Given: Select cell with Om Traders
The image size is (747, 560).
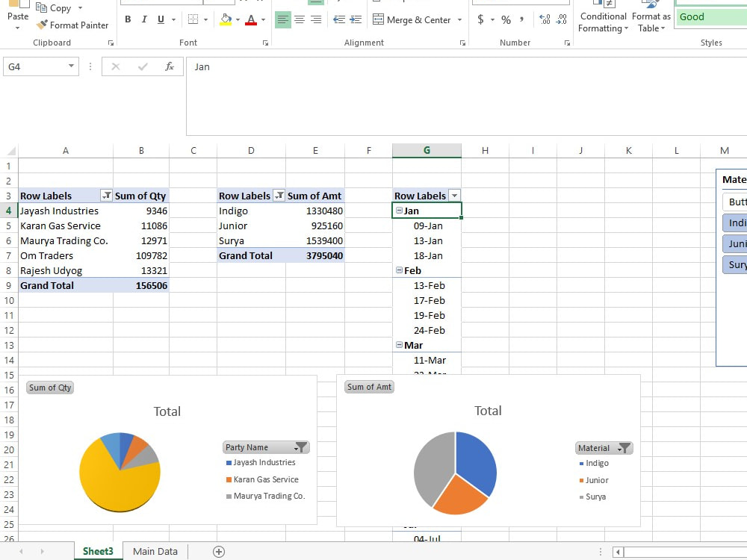Looking at the screenshot, I should pos(66,255).
